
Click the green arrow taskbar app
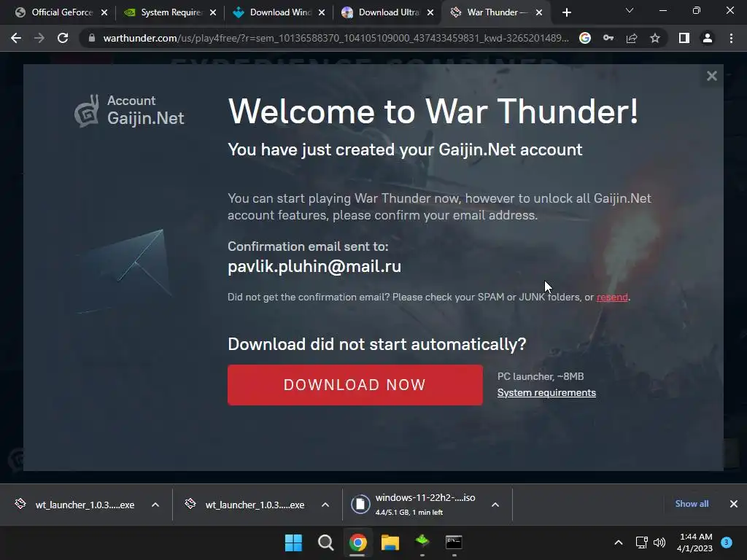pos(422,542)
